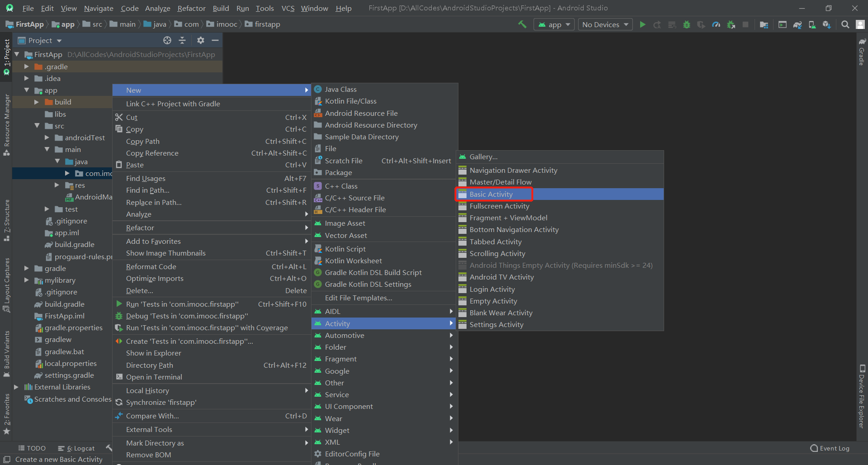Open the Gradle side tool window
Viewport: 868px width, 465px height.
pos(862,52)
